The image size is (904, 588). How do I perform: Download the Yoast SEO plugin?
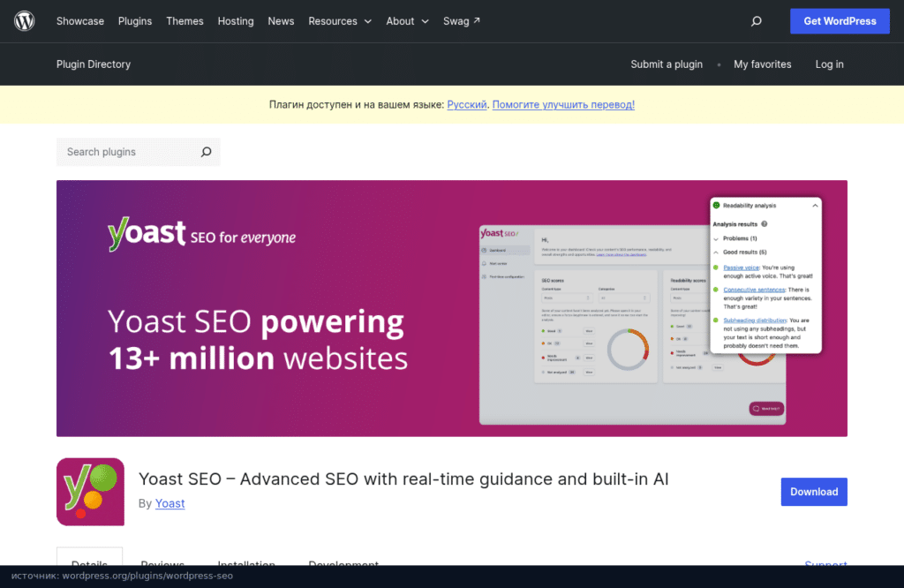(813, 492)
